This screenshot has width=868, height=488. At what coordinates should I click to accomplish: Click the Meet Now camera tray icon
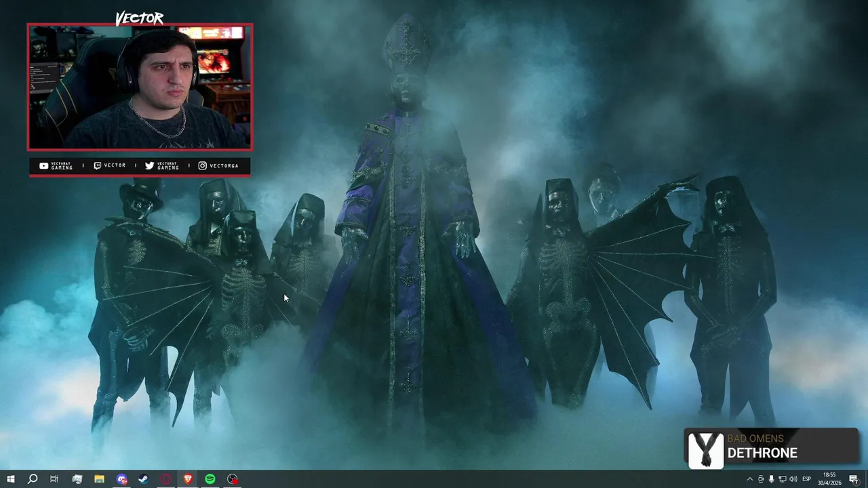click(760, 479)
